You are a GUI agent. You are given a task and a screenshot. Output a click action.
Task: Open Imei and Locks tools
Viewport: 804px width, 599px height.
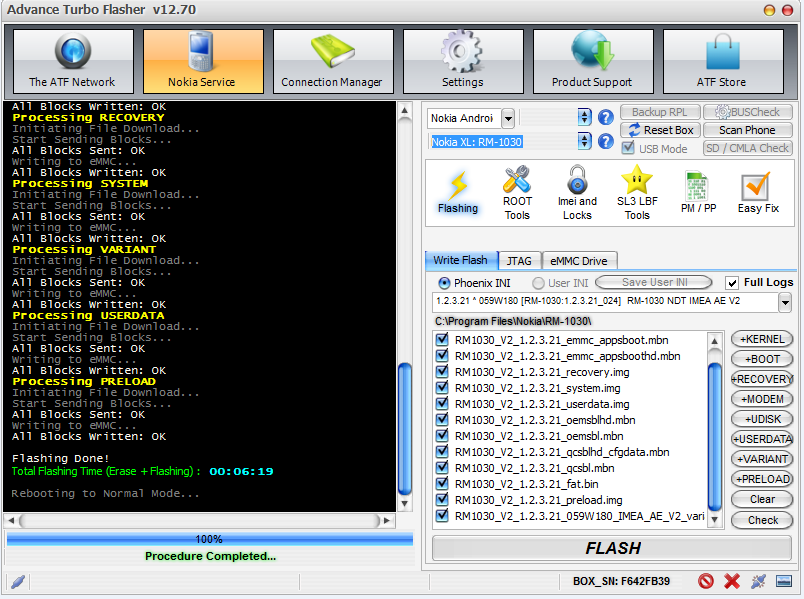pos(577,193)
